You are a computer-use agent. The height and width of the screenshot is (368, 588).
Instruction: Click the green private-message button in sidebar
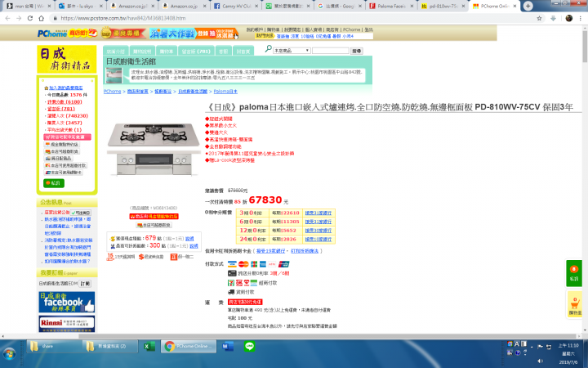pos(54,183)
